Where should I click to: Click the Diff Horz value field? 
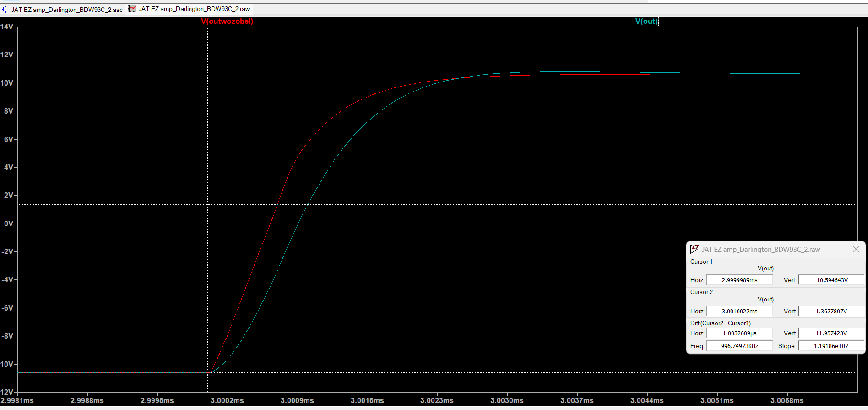coord(739,333)
